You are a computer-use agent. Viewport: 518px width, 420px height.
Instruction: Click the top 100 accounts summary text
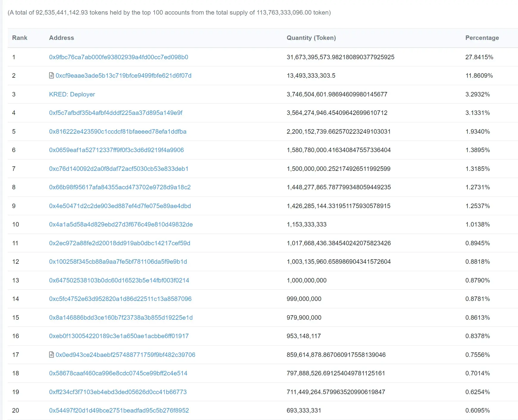169,13
